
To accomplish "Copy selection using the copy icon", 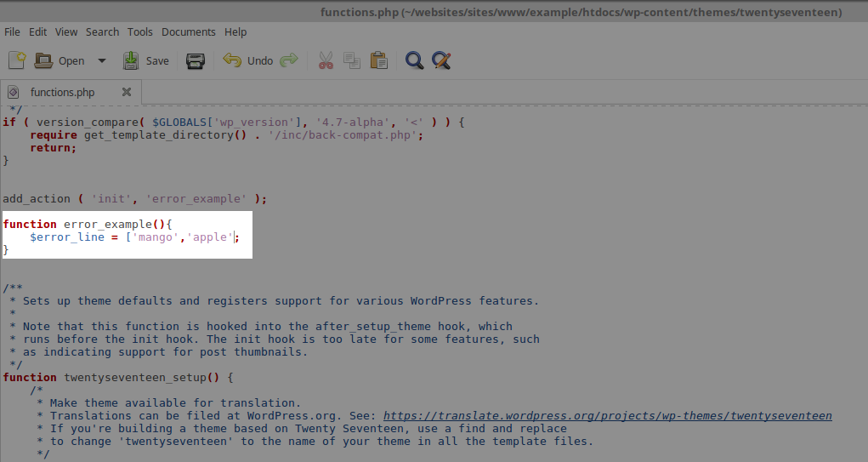I will pyautogui.click(x=352, y=60).
